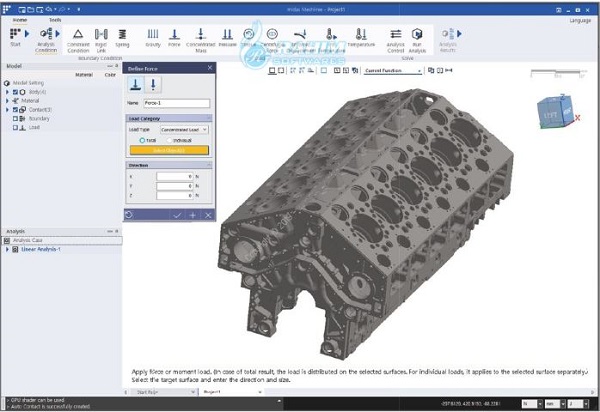Click the Z direction force field

click(x=174, y=195)
